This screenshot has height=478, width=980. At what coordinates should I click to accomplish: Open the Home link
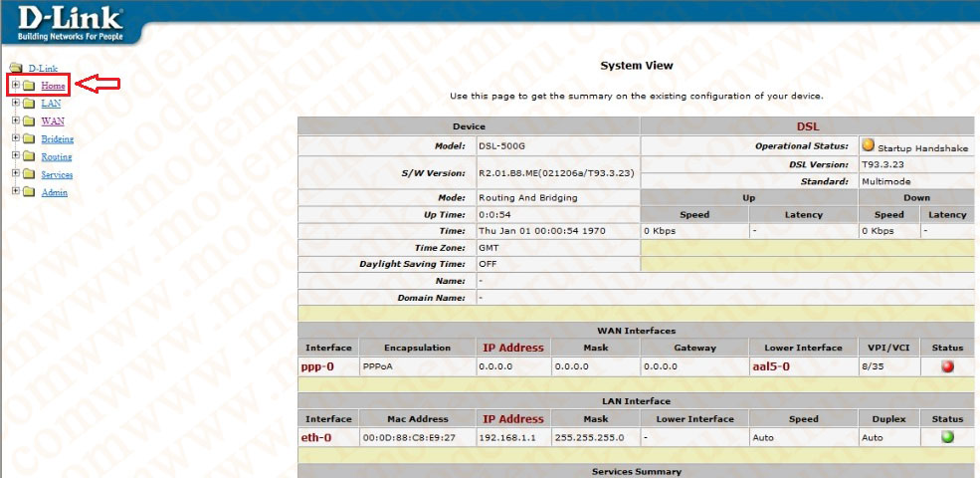(53, 86)
